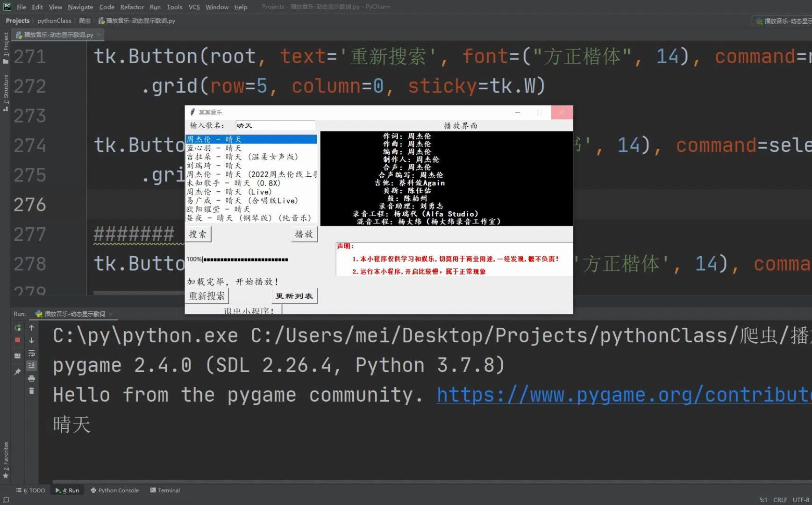Close the editor tab 播放音乐-动态显示歌词.py
Screen dimensions: 812x505
point(99,35)
